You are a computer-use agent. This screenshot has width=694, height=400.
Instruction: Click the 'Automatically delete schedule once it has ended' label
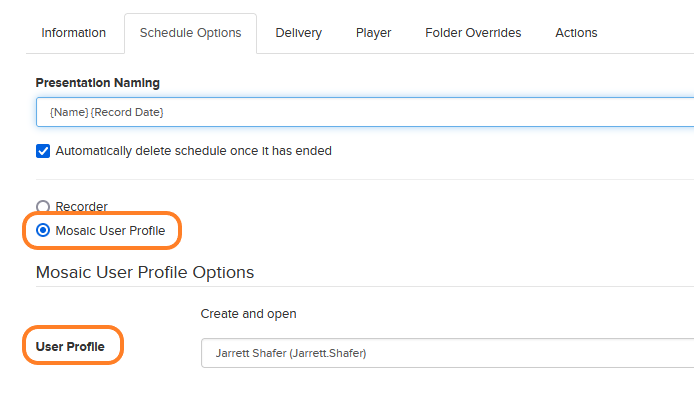[193, 151]
